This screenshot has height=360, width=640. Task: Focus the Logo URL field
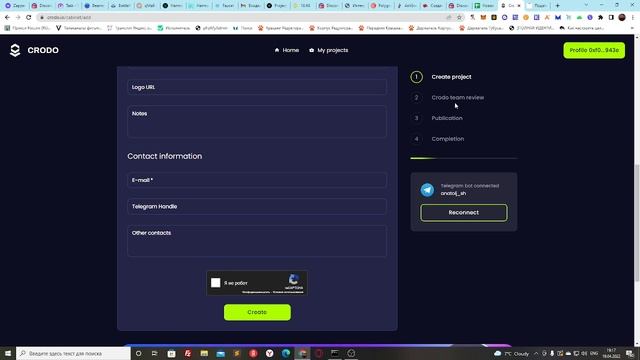click(x=257, y=87)
